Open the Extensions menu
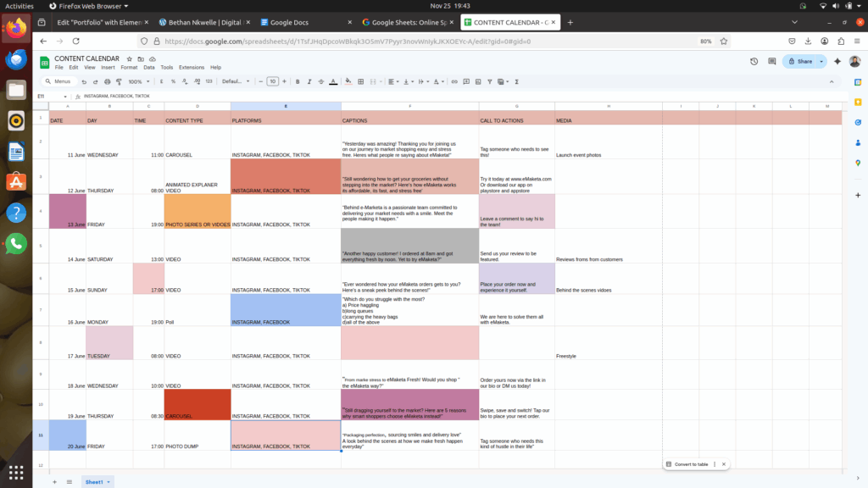Screen dimensions: 868x488 coord(191,68)
